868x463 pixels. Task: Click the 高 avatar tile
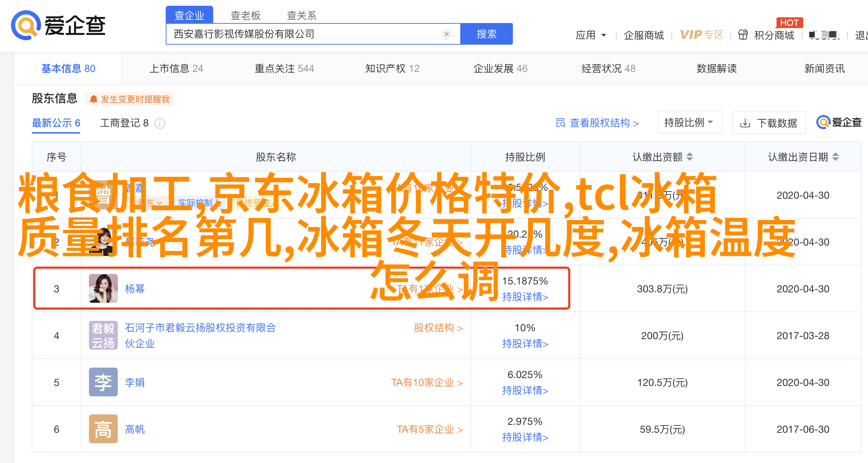103,429
